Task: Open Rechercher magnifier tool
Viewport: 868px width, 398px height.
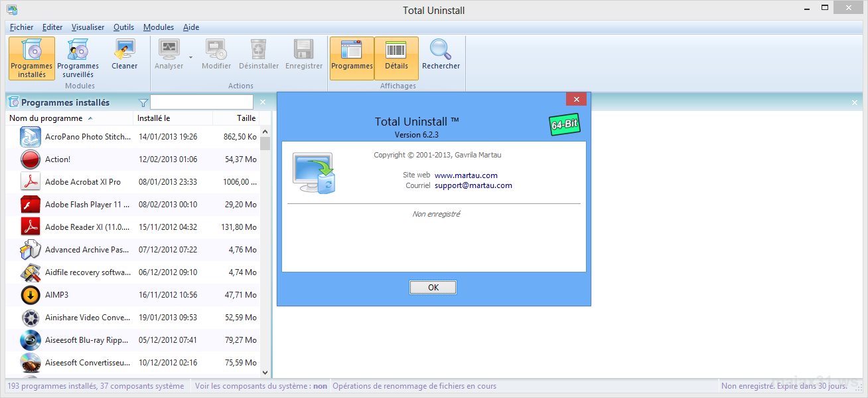Action: click(441, 54)
